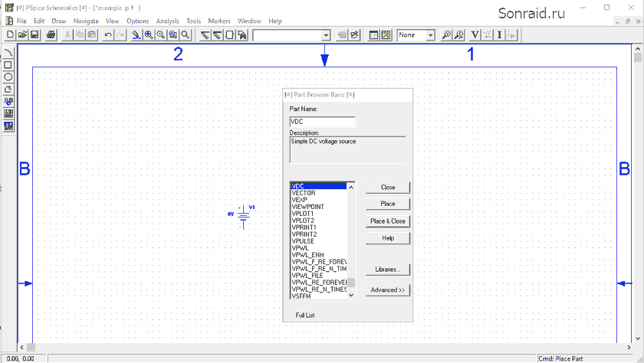Open the Draw menu
644x363 pixels.
[59, 21]
